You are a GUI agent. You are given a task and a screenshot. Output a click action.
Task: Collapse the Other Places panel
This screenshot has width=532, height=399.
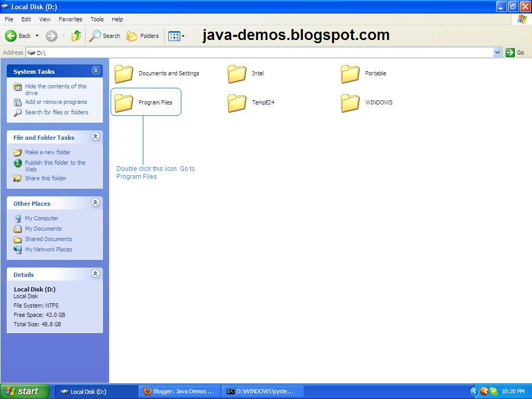pos(96,203)
